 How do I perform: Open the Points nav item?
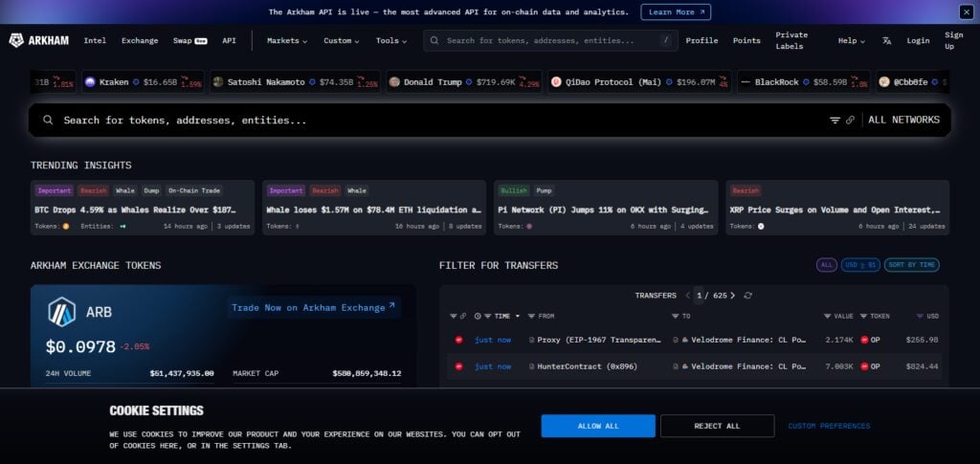[746, 40]
